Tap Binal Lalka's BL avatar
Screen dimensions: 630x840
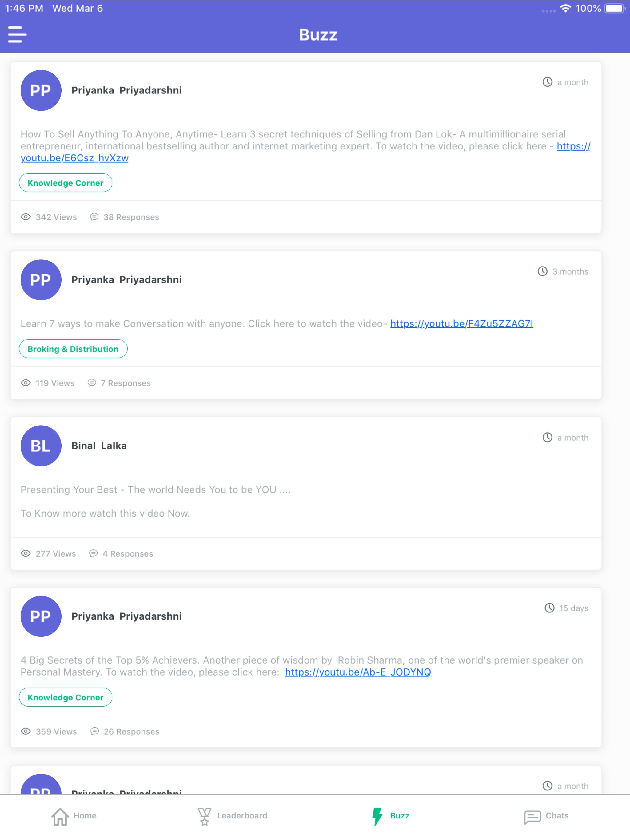pyautogui.click(x=41, y=446)
